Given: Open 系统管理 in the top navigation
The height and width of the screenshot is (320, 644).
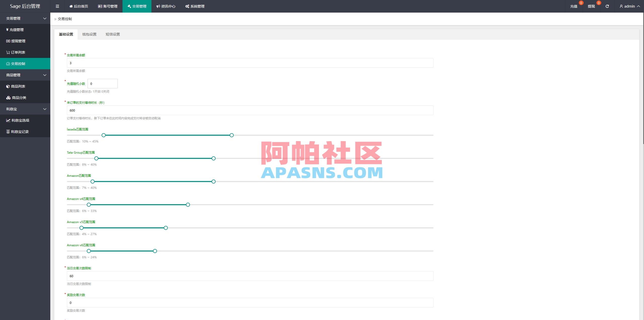Looking at the screenshot, I should 195,6.
